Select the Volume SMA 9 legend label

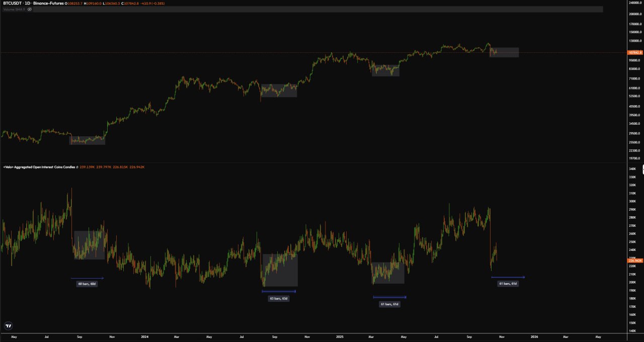(14, 9)
